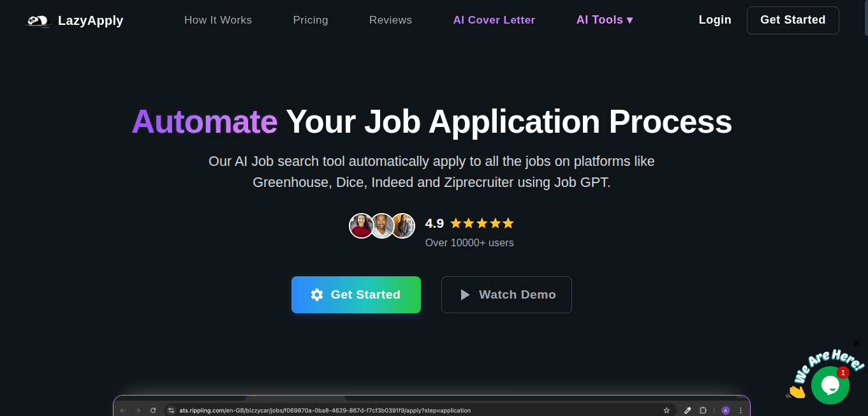Click the demo browser eyedropper extension icon

pyautogui.click(x=688, y=410)
